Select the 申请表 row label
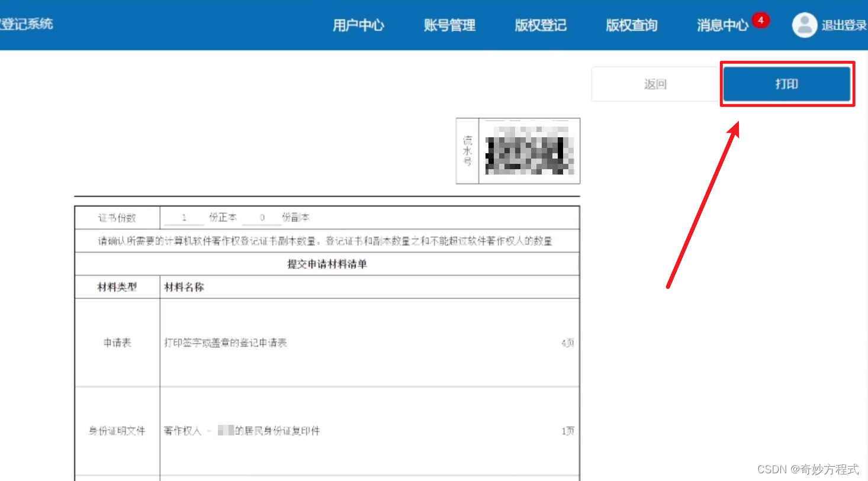Viewport: 868px width, 481px height. tap(117, 343)
